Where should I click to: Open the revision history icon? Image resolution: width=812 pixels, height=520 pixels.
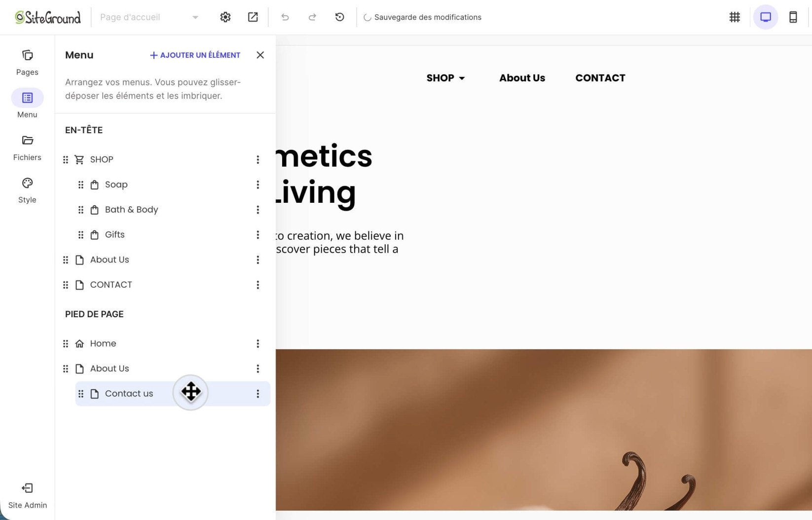tap(340, 17)
